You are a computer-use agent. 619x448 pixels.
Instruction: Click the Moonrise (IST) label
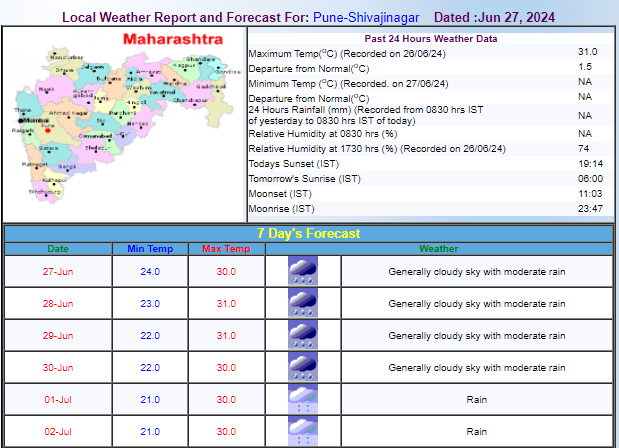(281, 209)
